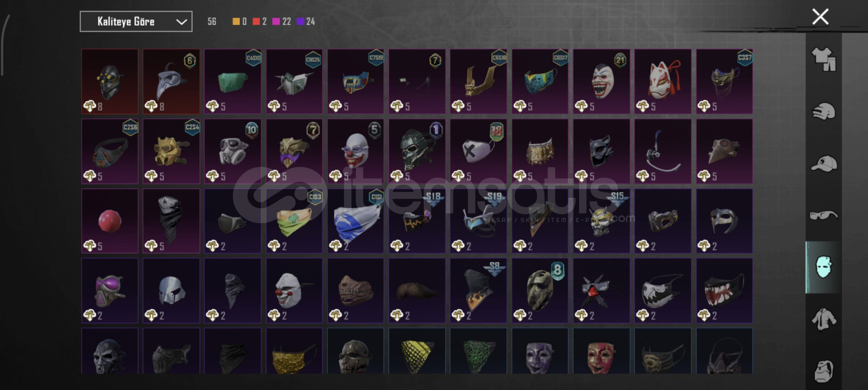Open the outfit clothing category icon
Screen dimensions: 868x390
pos(824,59)
